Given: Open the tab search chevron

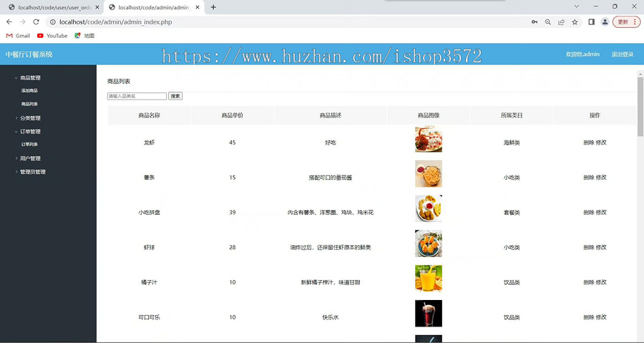Looking at the screenshot, I should click(576, 6).
